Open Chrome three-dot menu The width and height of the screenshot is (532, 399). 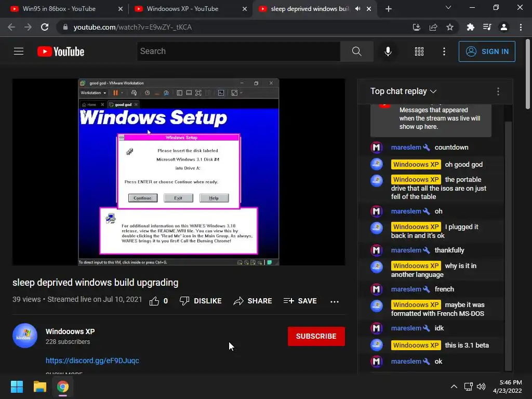point(521,27)
